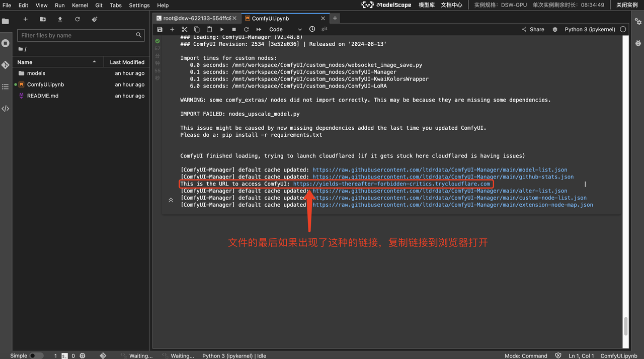The image size is (644, 359).
Task: Click the search icon in file filter box
Action: (139, 35)
